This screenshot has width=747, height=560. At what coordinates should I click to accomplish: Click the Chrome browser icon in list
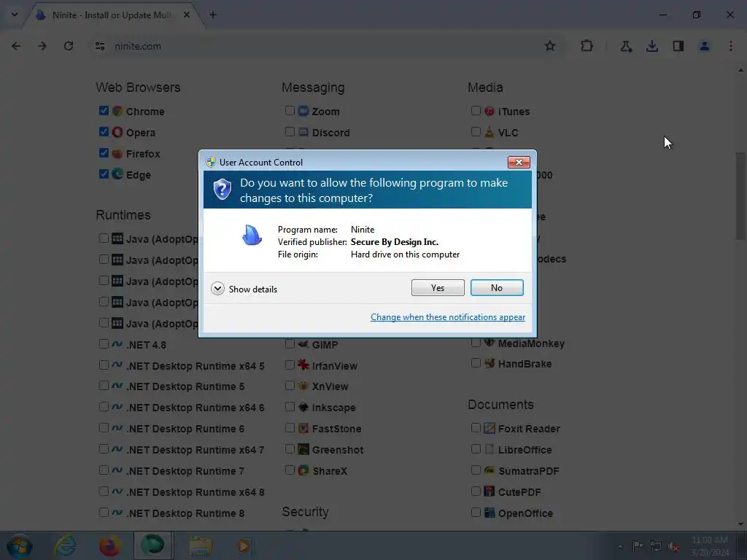117,111
